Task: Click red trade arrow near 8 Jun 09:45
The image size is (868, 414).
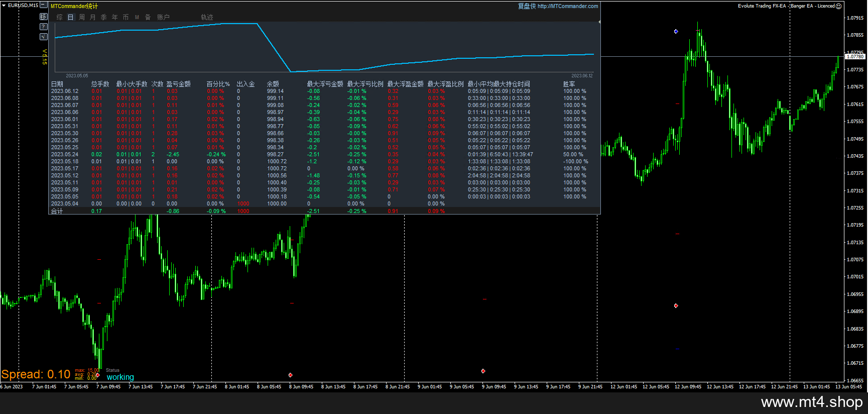Action: (x=290, y=375)
